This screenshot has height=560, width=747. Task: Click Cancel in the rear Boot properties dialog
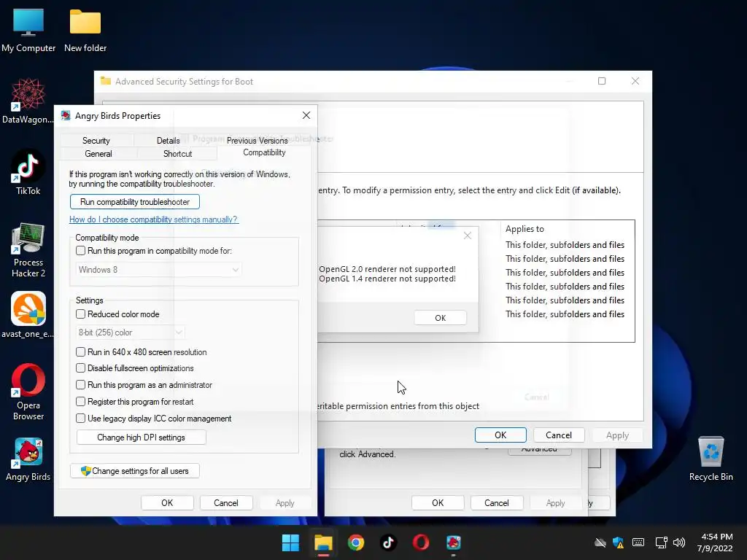point(496,503)
